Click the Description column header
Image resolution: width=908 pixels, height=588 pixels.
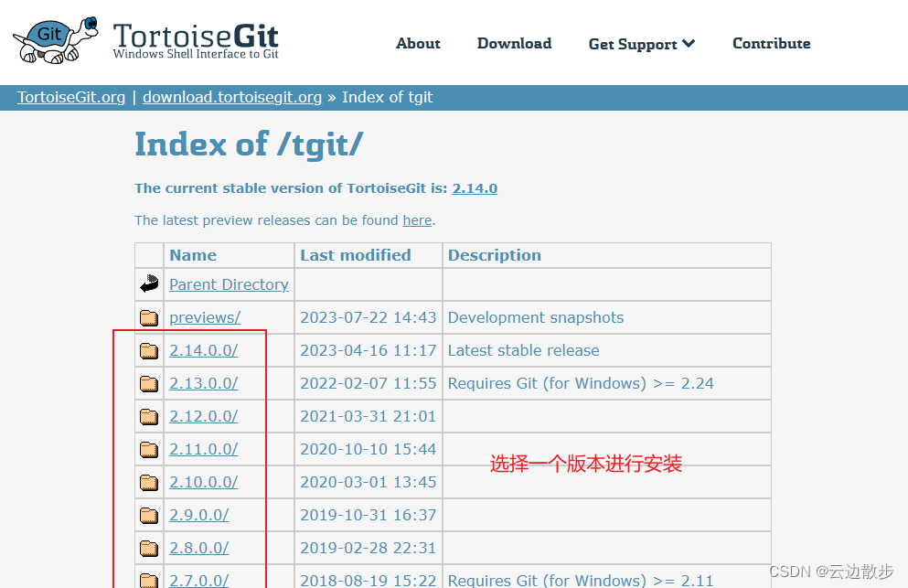point(495,255)
